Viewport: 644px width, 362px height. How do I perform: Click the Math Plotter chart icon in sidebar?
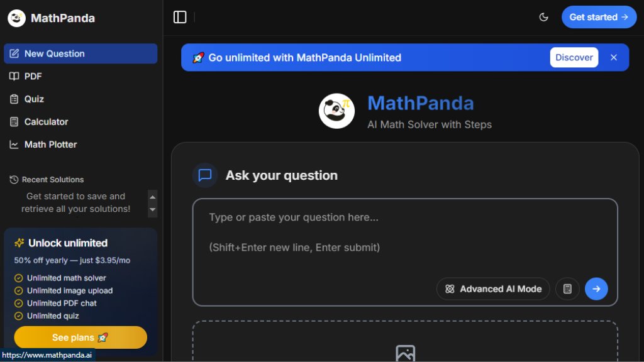[x=14, y=145]
